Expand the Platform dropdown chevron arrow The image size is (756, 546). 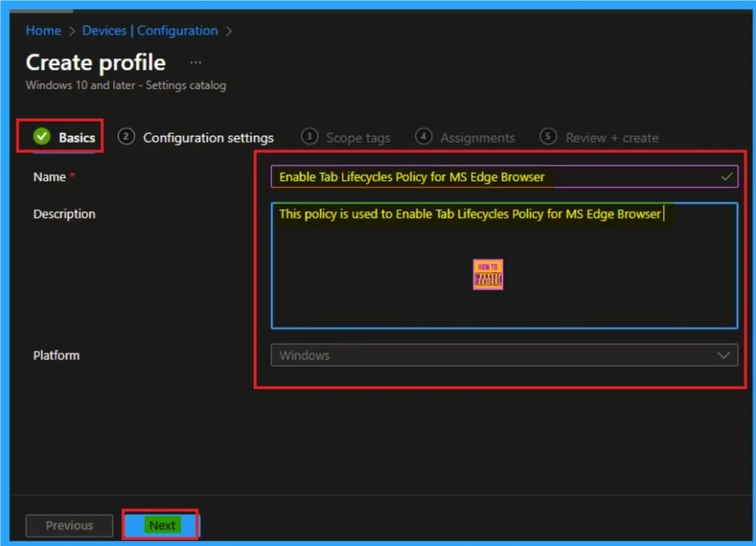pyautogui.click(x=724, y=356)
